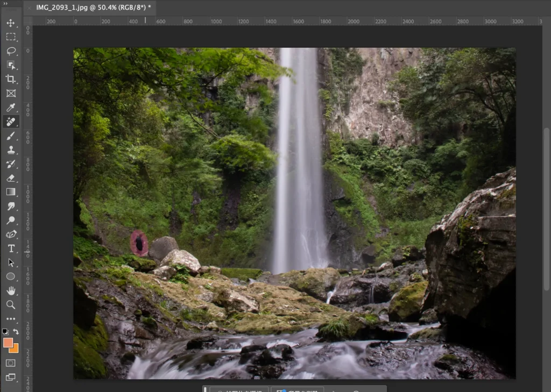Click the Zoom magnifier tool

coord(11,304)
